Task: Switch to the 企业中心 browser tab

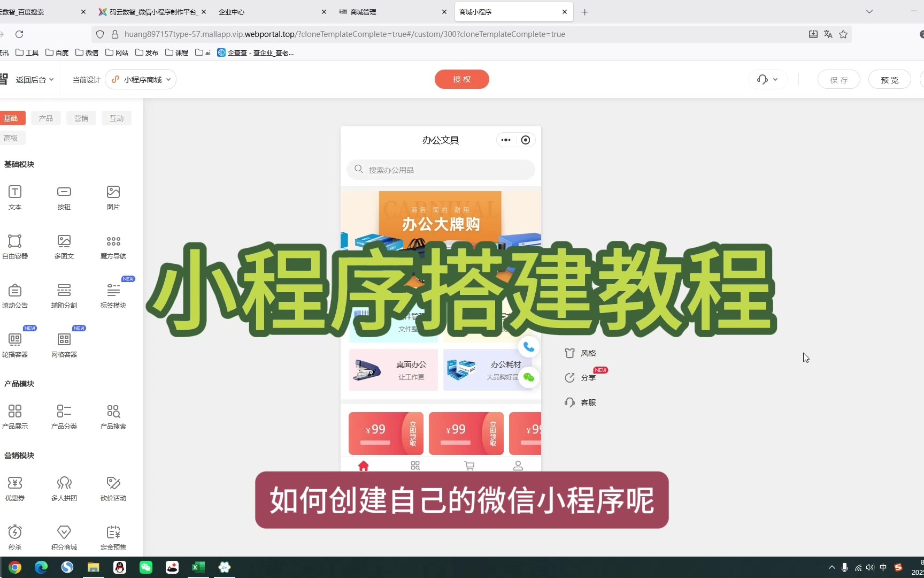Action: [272, 12]
